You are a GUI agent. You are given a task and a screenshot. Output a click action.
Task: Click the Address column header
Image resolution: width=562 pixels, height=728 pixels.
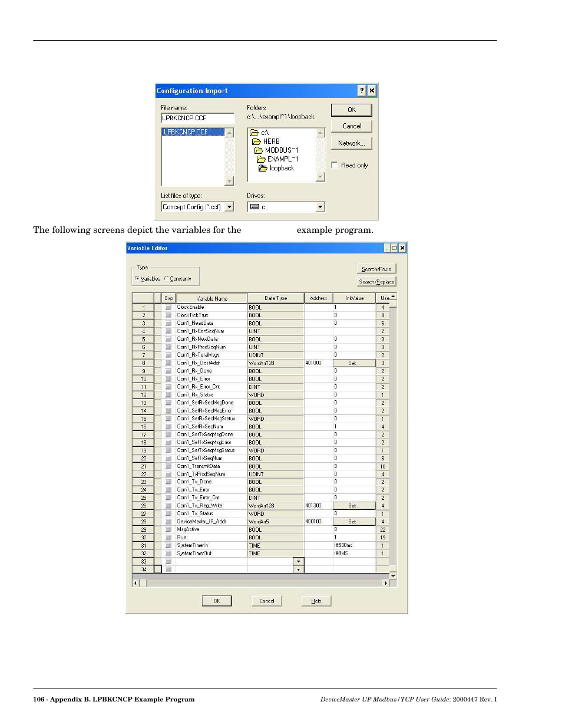pyautogui.click(x=319, y=298)
